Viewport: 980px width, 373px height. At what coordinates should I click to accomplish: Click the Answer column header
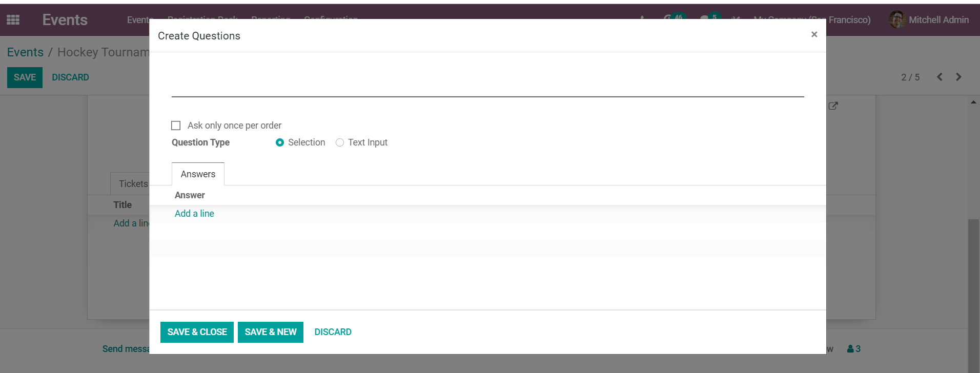pos(190,195)
